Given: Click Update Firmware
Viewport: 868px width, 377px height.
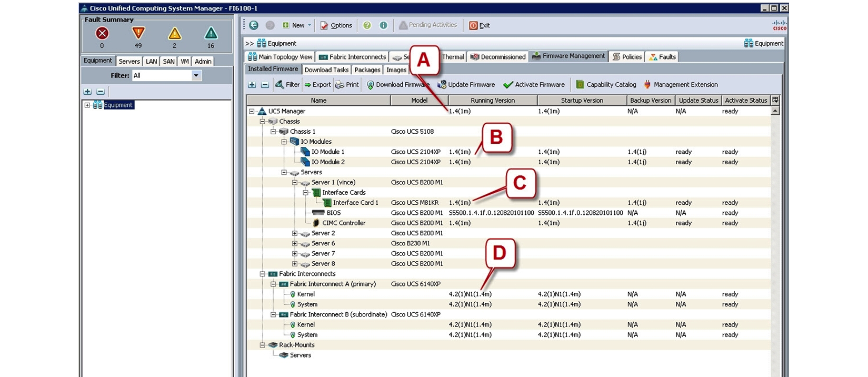Looking at the screenshot, I should coord(466,84).
